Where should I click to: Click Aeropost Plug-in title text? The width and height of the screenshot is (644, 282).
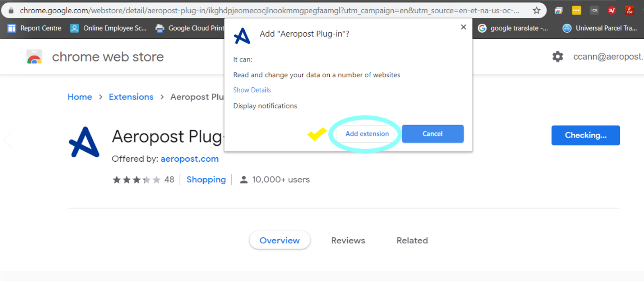click(x=167, y=136)
